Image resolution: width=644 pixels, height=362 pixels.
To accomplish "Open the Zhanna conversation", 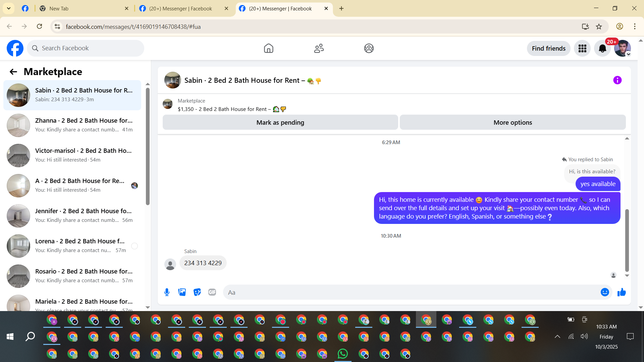I will 72,125.
